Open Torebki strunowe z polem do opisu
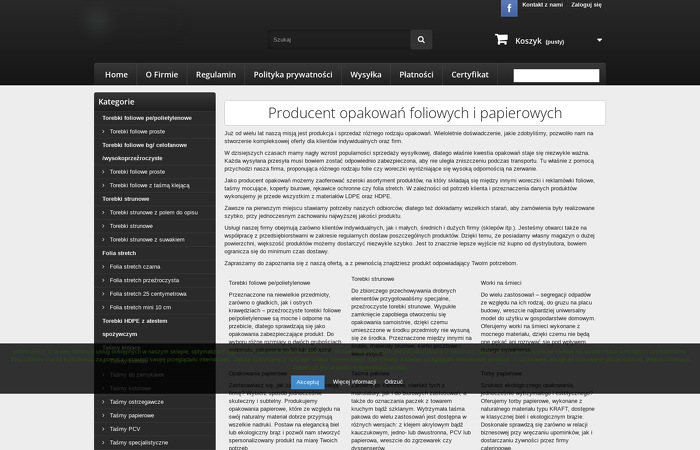 (x=154, y=212)
